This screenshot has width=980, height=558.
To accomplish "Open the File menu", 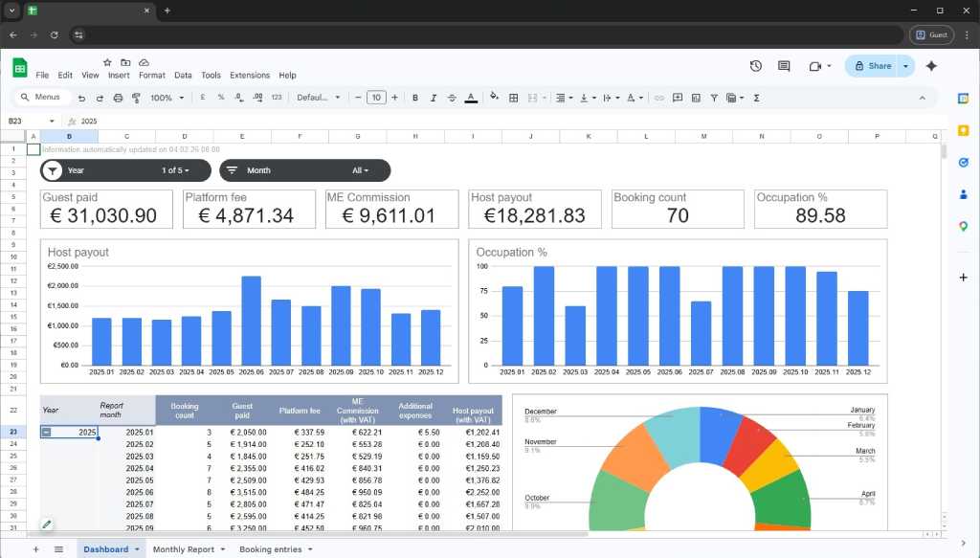I will coord(42,75).
